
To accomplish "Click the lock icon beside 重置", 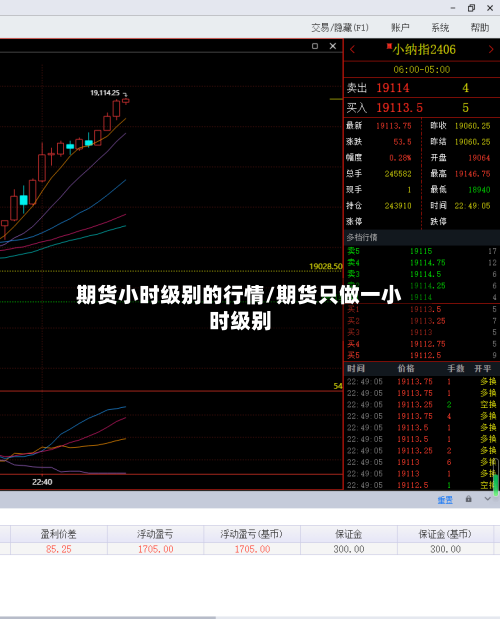I will coord(468,499).
